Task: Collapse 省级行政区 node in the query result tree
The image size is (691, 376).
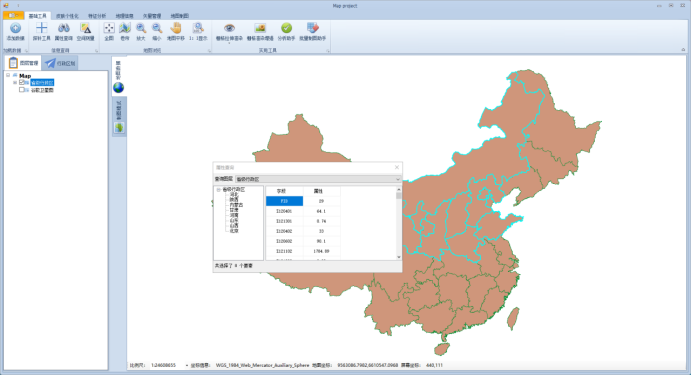Action: [218, 190]
